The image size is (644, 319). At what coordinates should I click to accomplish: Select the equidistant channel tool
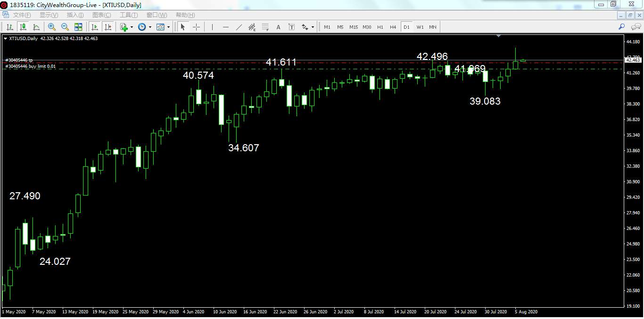(252, 27)
